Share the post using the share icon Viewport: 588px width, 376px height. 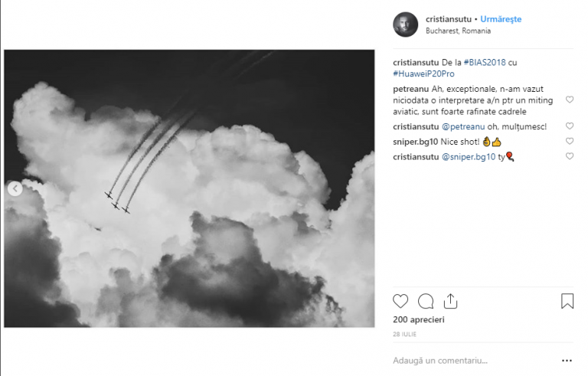(x=450, y=301)
